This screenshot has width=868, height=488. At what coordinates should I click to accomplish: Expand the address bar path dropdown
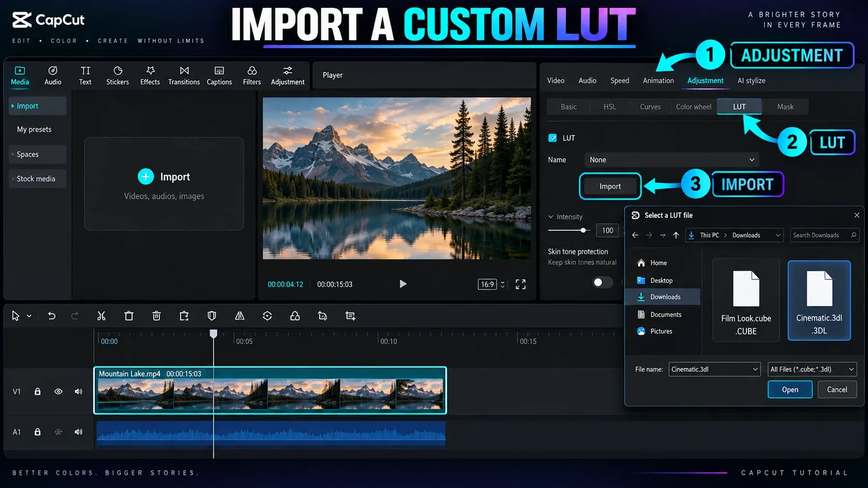tap(778, 235)
